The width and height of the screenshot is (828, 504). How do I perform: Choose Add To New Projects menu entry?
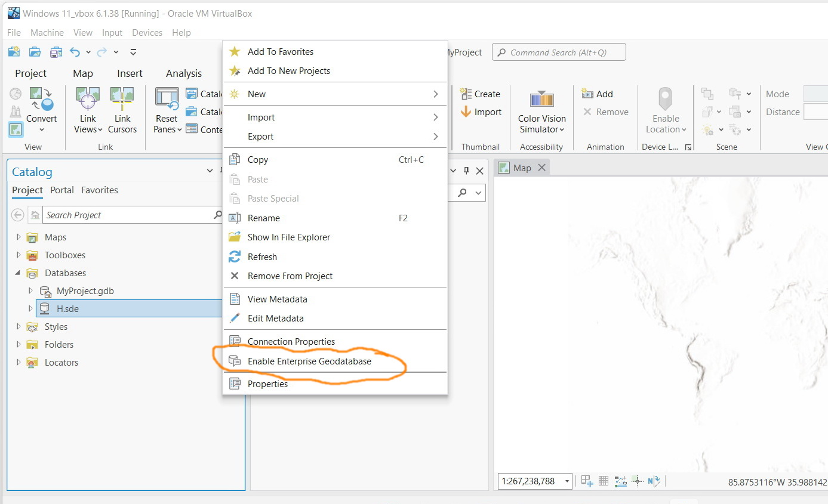click(335, 71)
